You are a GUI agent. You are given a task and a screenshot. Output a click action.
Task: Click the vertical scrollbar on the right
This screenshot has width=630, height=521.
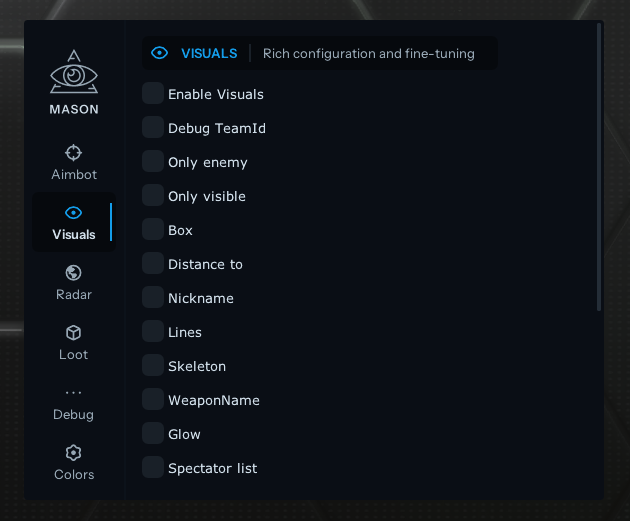pyautogui.click(x=599, y=165)
